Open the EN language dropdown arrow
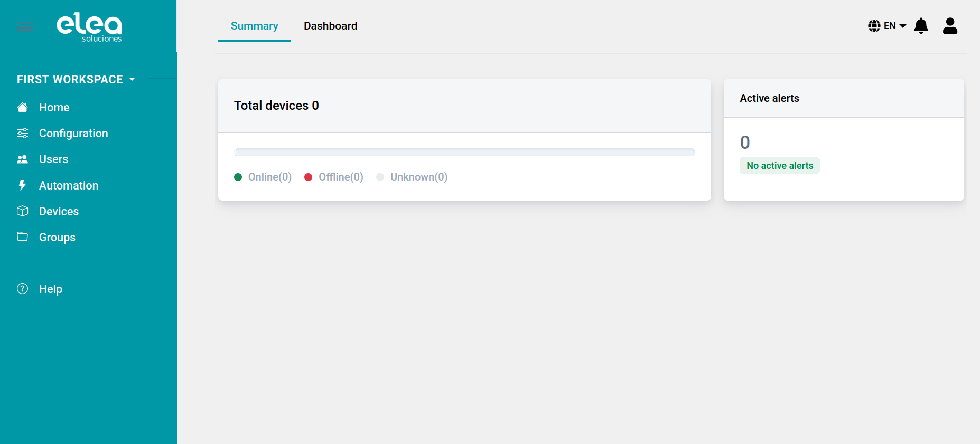Viewport: 980px width, 444px height. [903, 26]
